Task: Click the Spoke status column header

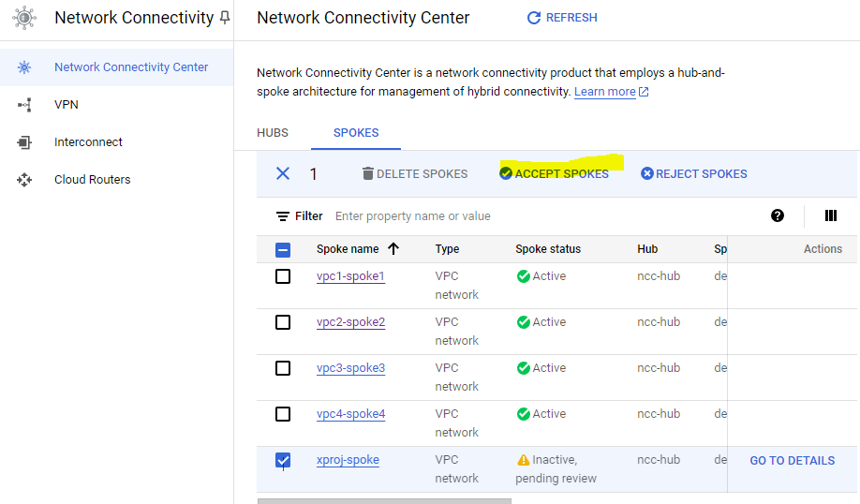Action: pos(548,249)
